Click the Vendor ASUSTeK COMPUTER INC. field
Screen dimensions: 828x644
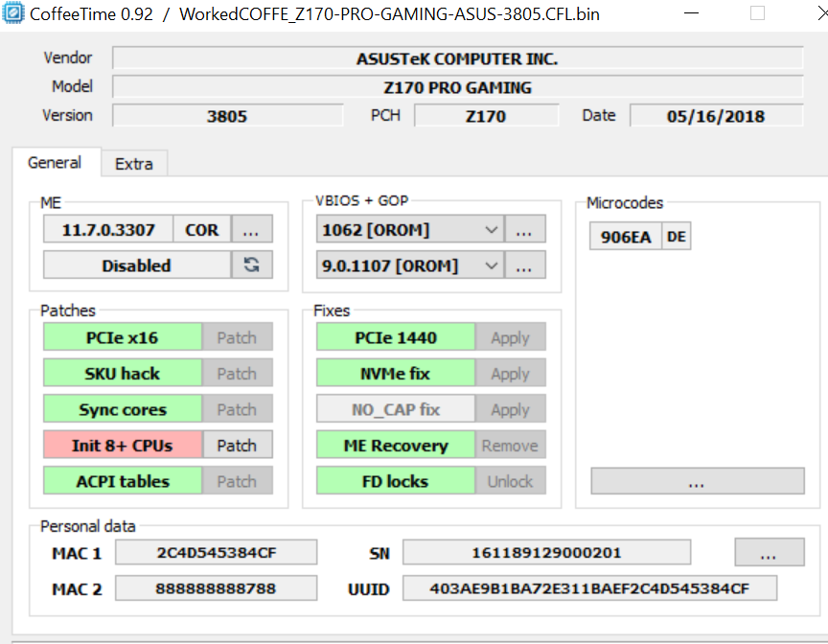point(458,58)
